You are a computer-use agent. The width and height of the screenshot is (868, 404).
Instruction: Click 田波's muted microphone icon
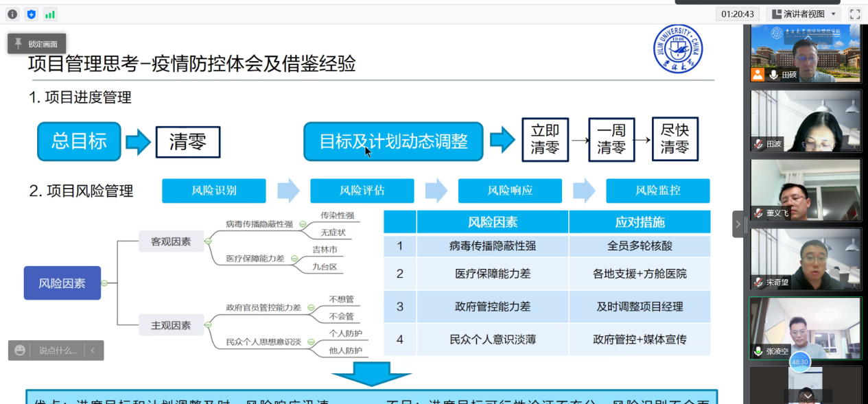(758, 144)
